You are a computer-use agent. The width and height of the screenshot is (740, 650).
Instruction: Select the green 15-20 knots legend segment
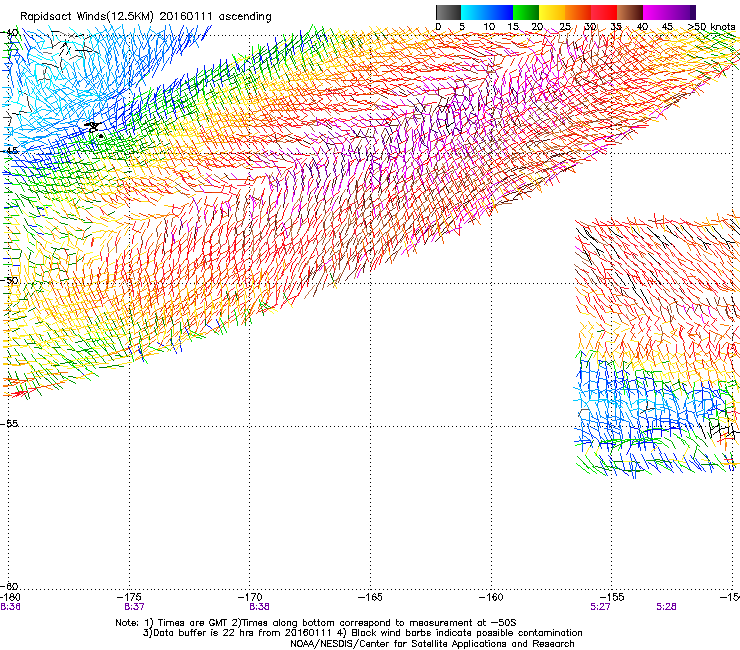click(526, 12)
